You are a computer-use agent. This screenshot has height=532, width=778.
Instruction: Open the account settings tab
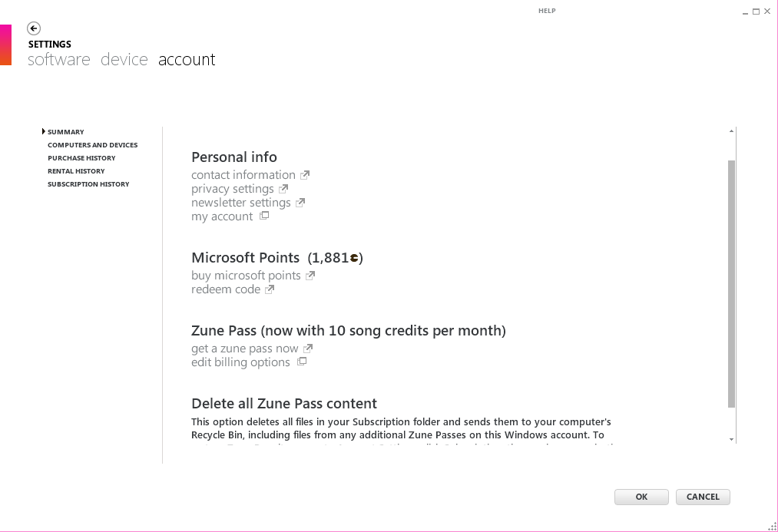(x=187, y=60)
